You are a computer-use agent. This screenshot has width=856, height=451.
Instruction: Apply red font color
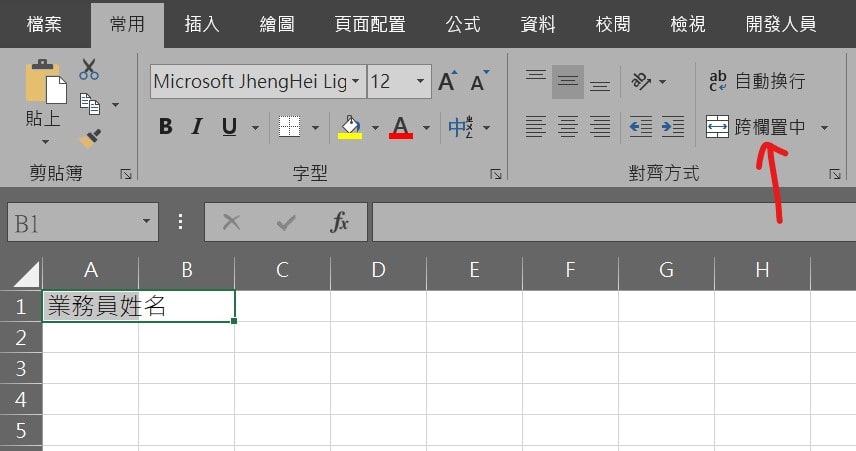(401, 127)
